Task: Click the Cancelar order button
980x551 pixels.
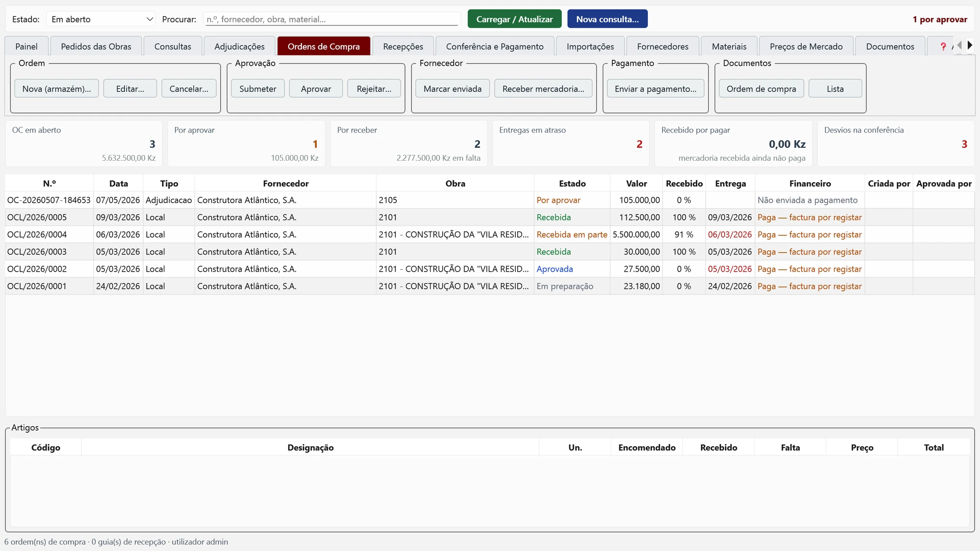Action: coord(189,88)
